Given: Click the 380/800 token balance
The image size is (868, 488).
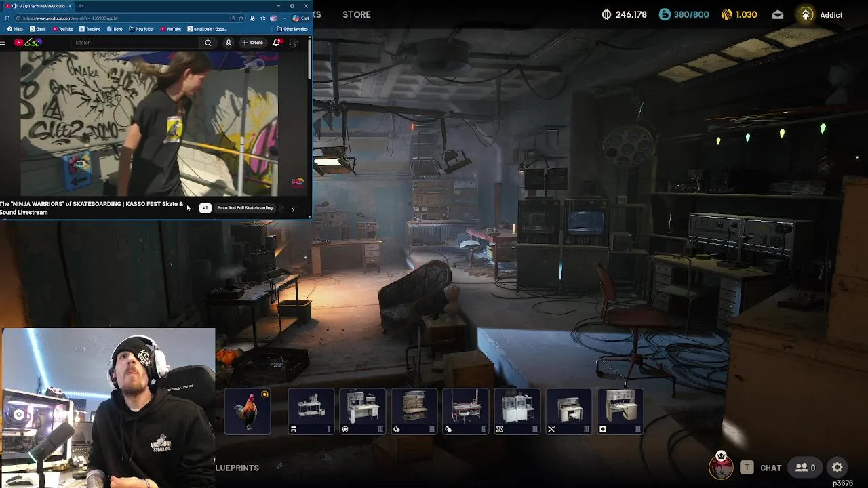Looking at the screenshot, I should coord(691,15).
